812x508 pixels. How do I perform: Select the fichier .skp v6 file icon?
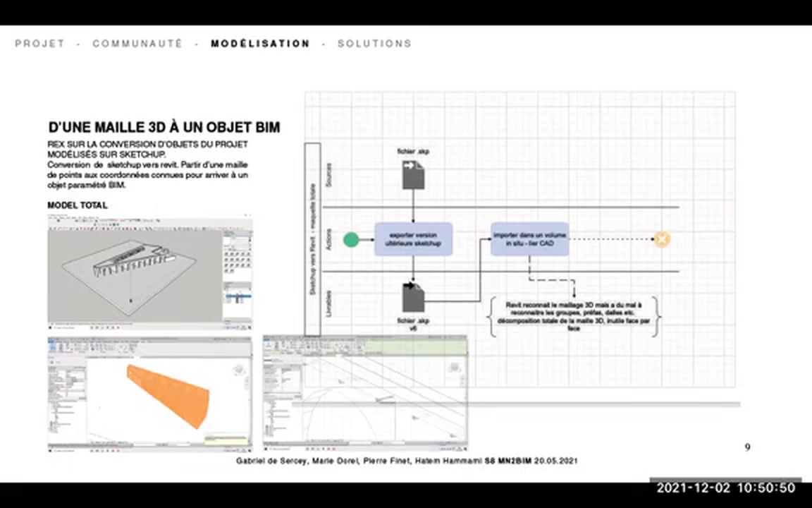413,297
